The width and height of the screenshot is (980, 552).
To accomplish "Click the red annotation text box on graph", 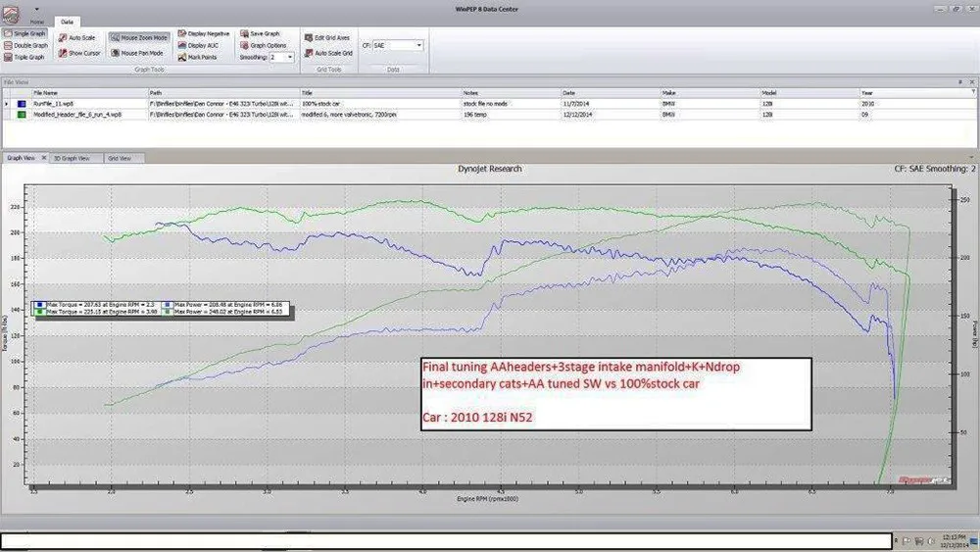I will 616,394.
